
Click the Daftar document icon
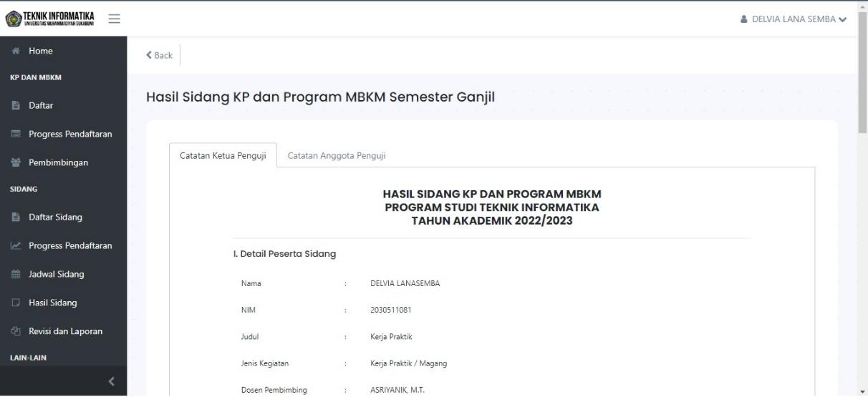[x=14, y=106]
